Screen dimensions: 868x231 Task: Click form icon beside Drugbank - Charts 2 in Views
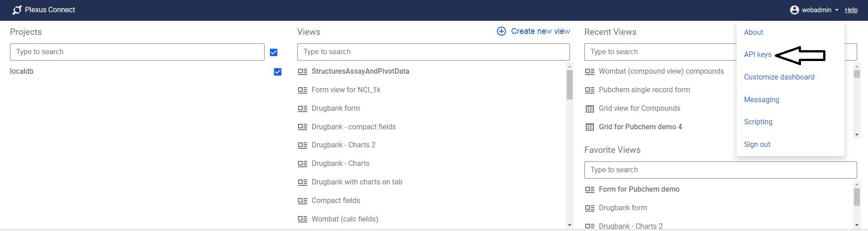point(303,145)
